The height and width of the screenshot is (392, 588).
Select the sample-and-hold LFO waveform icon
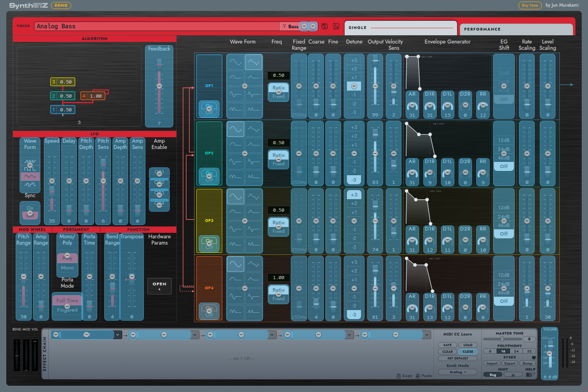[x=30, y=184]
